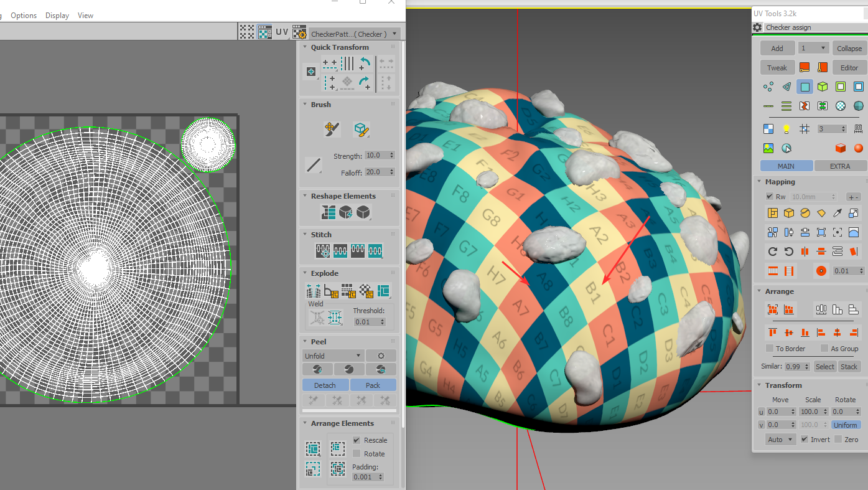Open the Display menu
868x490 pixels.
(x=57, y=16)
